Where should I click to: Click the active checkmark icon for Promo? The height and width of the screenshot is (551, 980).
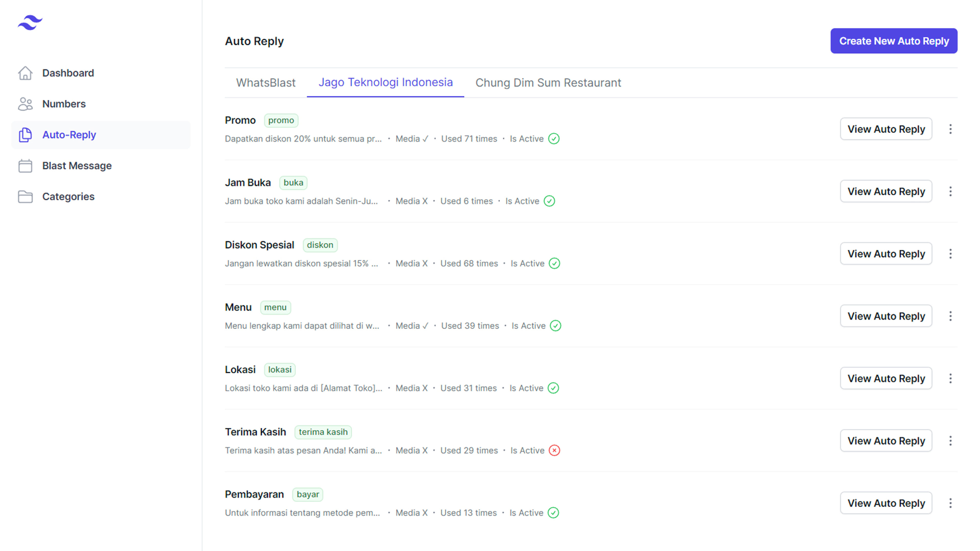554,139
